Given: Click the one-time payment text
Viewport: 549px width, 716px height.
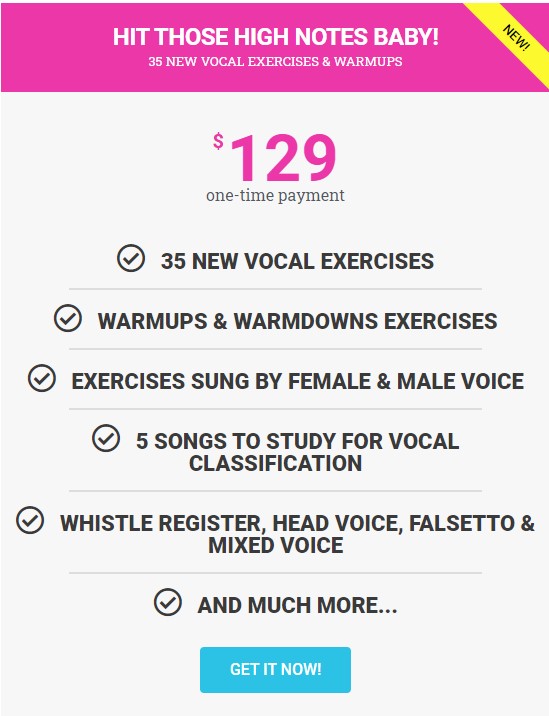Looking at the screenshot, I should click(x=275, y=195).
